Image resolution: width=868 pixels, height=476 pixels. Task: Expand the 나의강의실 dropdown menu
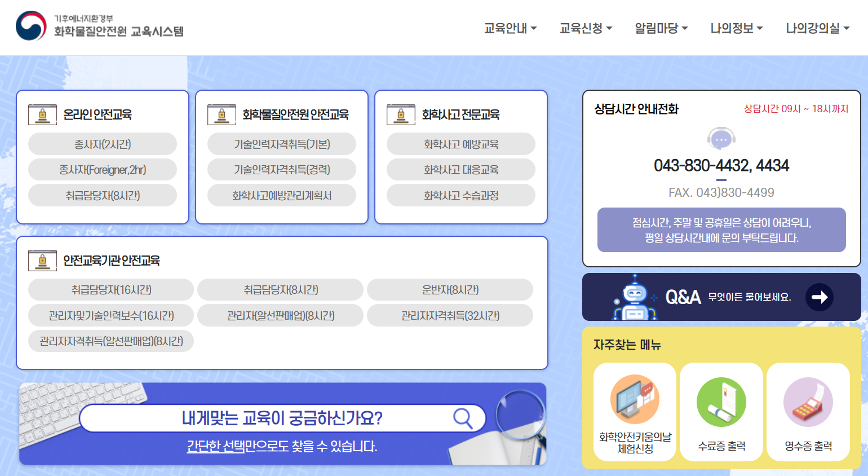click(818, 28)
